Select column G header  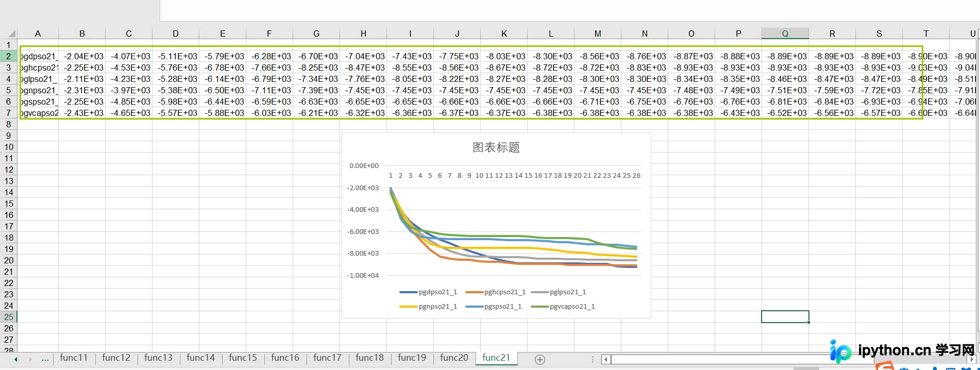316,33
